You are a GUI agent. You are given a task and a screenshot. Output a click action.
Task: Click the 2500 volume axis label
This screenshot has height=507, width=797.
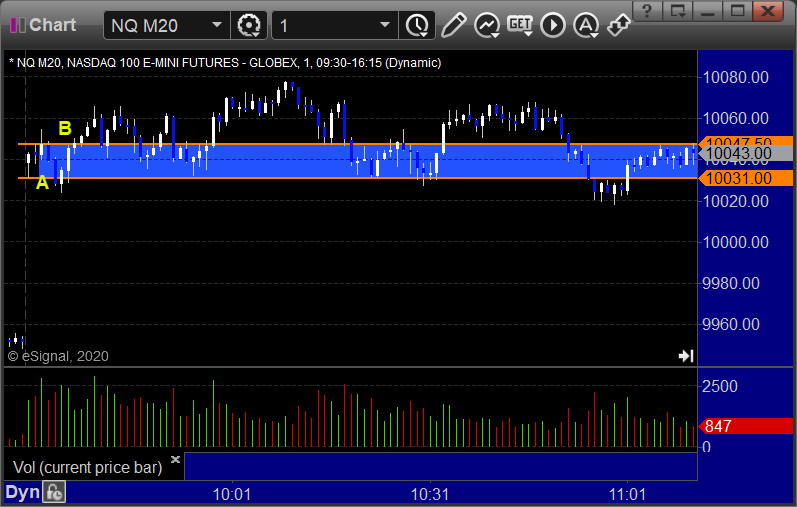click(720, 386)
